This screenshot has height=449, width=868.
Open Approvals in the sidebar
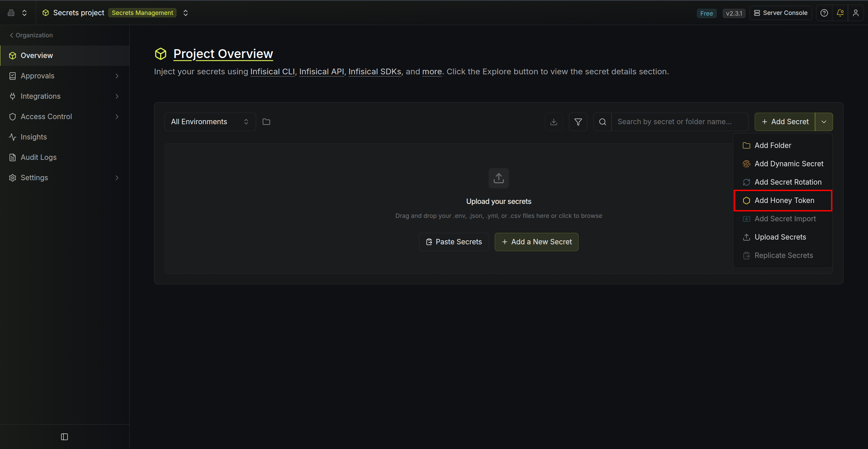coord(64,76)
